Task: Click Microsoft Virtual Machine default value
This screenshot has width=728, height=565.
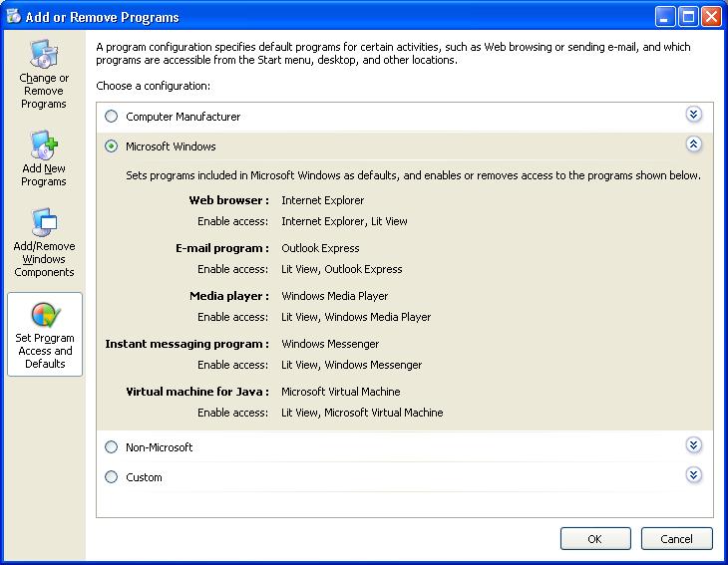Action: (341, 392)
